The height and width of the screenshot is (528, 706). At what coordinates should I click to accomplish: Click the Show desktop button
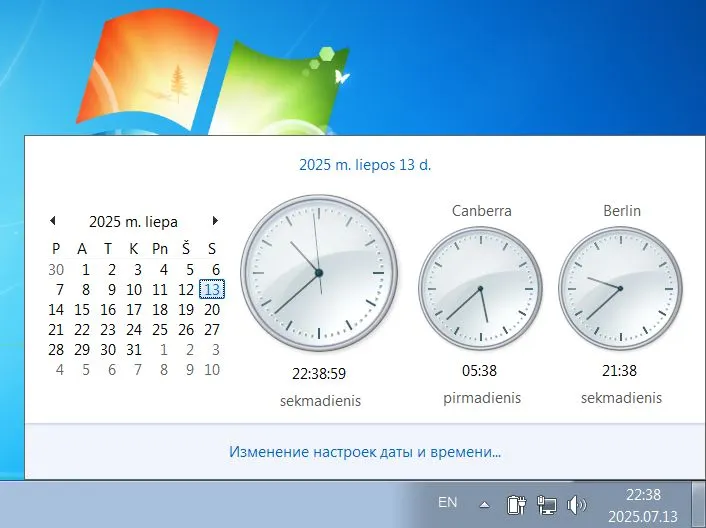(699, 505)
